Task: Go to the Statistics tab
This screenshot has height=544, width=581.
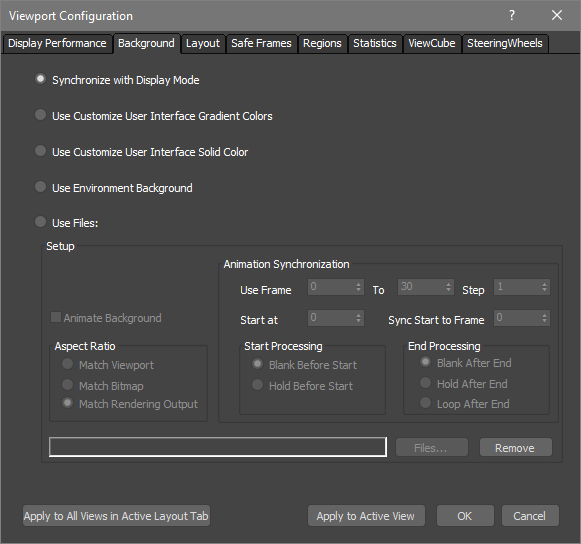Action: tap(375, 43)
